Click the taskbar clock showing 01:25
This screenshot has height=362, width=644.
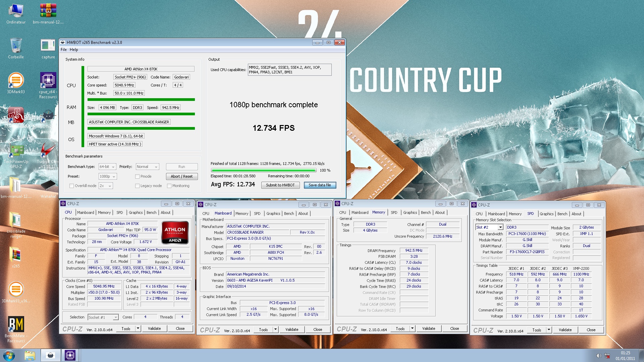pyautogui.click(x=625, y=356)
